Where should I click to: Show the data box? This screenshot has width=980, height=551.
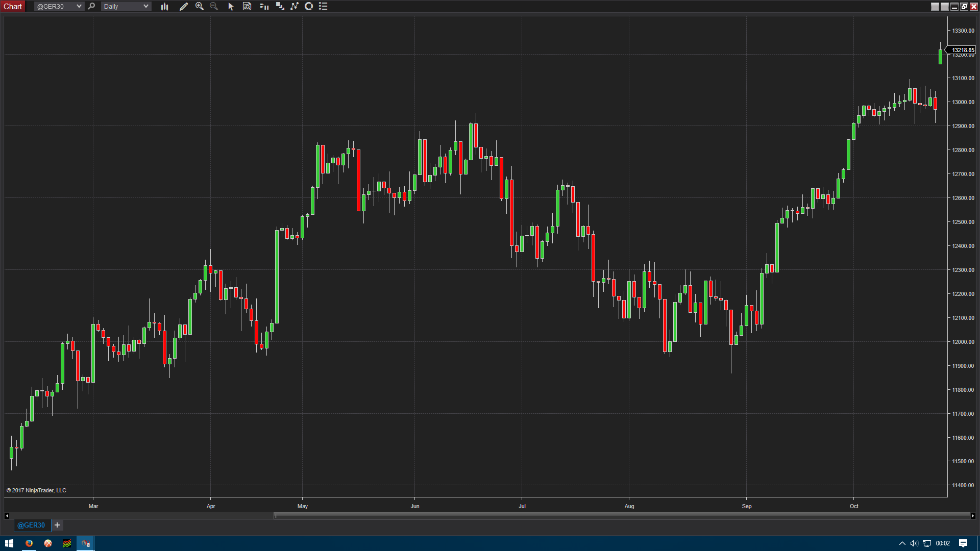point(247,7)
